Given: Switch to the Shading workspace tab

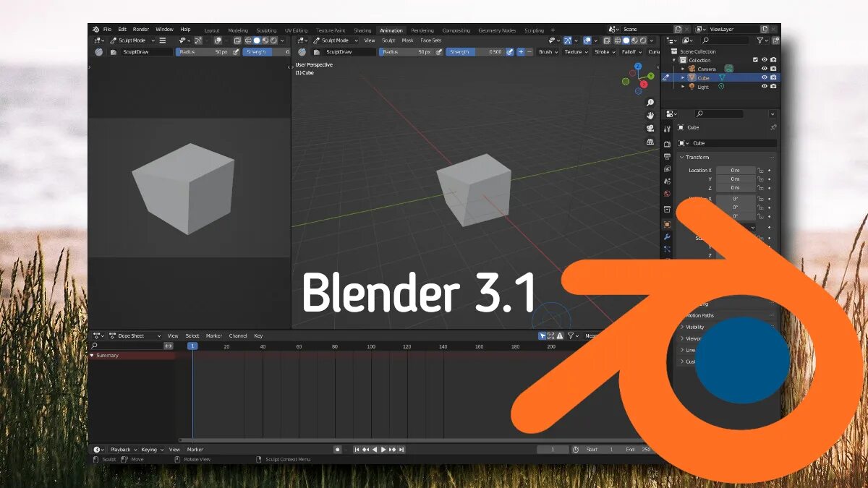Looking at the screenshot, I should tap(362, 30).
